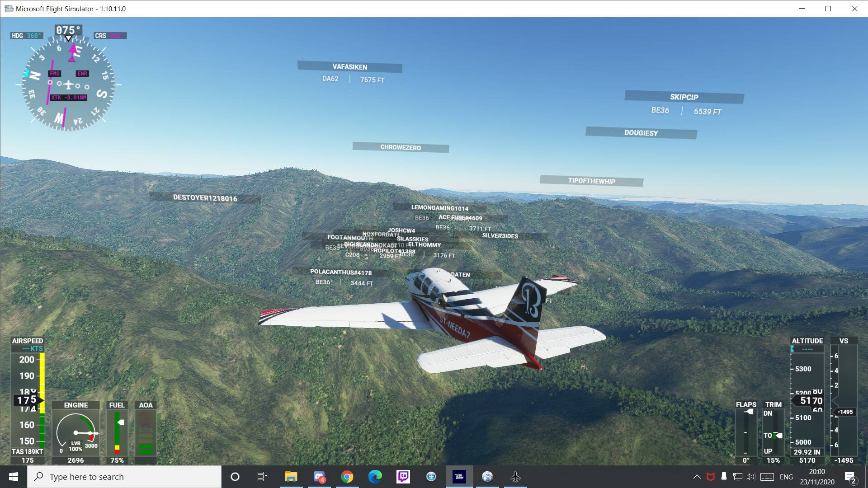Open Task View on the taskbar

pyautogui.click(x=262, y=477)
